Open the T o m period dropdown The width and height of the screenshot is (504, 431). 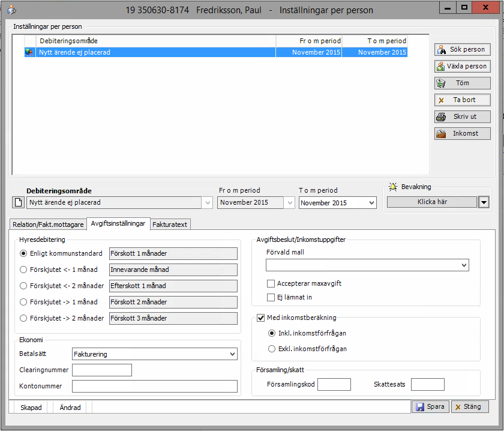pos(371,203)
